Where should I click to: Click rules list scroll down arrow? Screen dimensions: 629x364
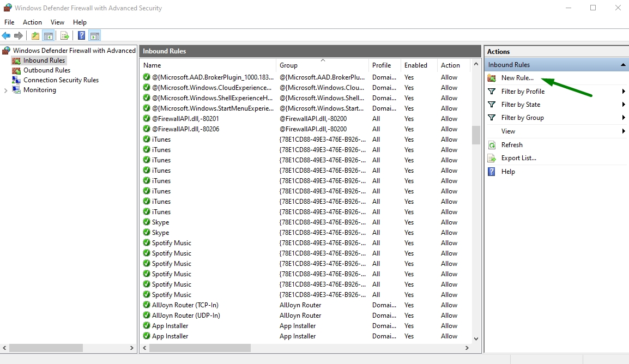coord(476,339)
